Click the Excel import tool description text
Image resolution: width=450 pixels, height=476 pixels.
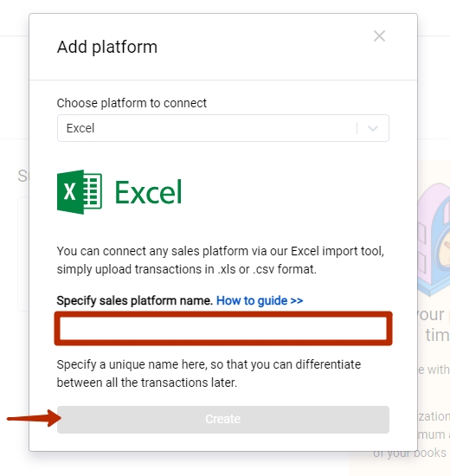click(221, 261)
